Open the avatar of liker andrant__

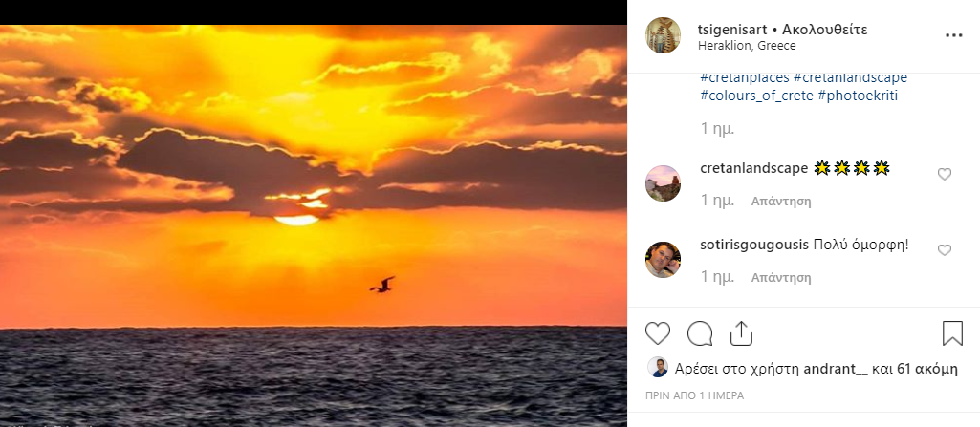(658, 367)
